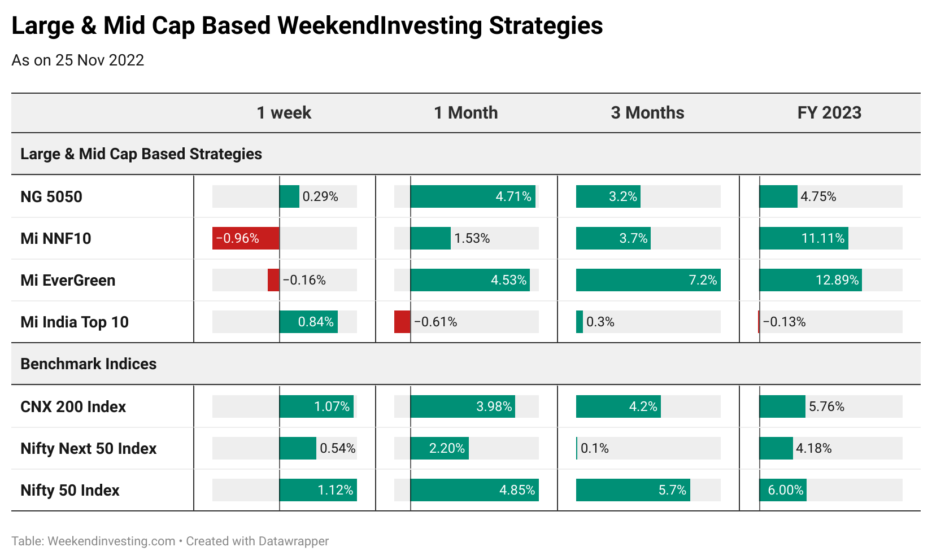932x560 pixels.
Task: Select the "FY 2023" column header
Action: pos(829,113)
